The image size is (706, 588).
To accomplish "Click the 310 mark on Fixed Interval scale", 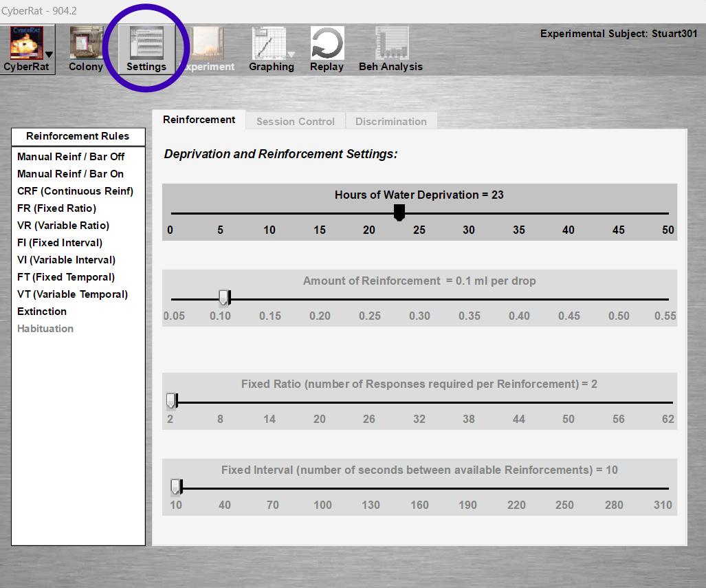I will point(663,505).
